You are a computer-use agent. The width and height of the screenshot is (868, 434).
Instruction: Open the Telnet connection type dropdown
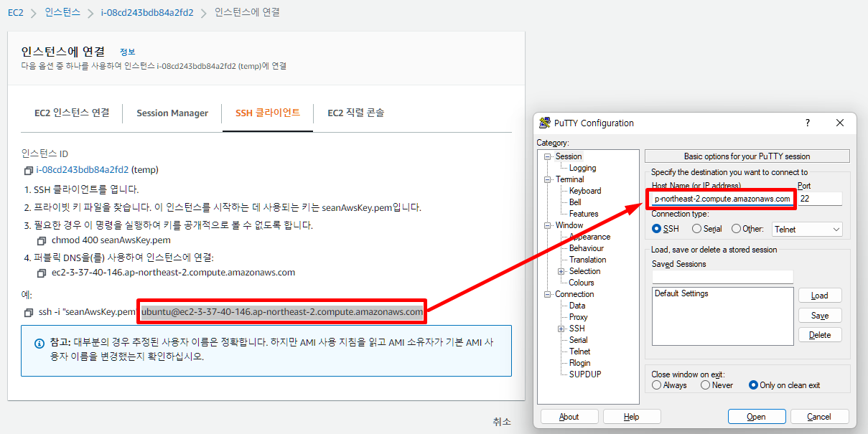coord(807,230)
